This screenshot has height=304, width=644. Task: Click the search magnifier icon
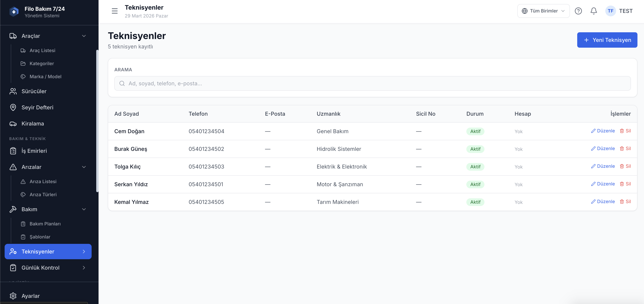[122, 83]
